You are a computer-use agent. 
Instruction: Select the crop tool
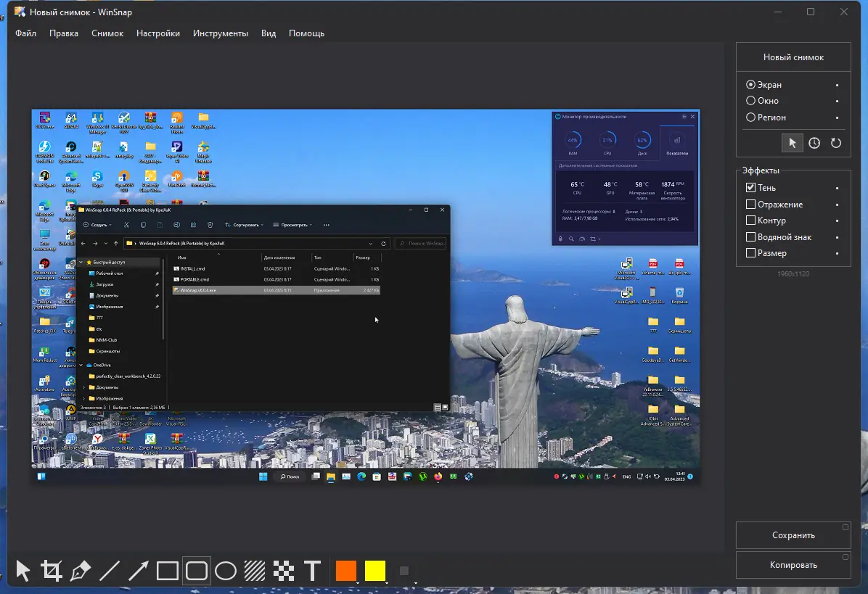51,570
